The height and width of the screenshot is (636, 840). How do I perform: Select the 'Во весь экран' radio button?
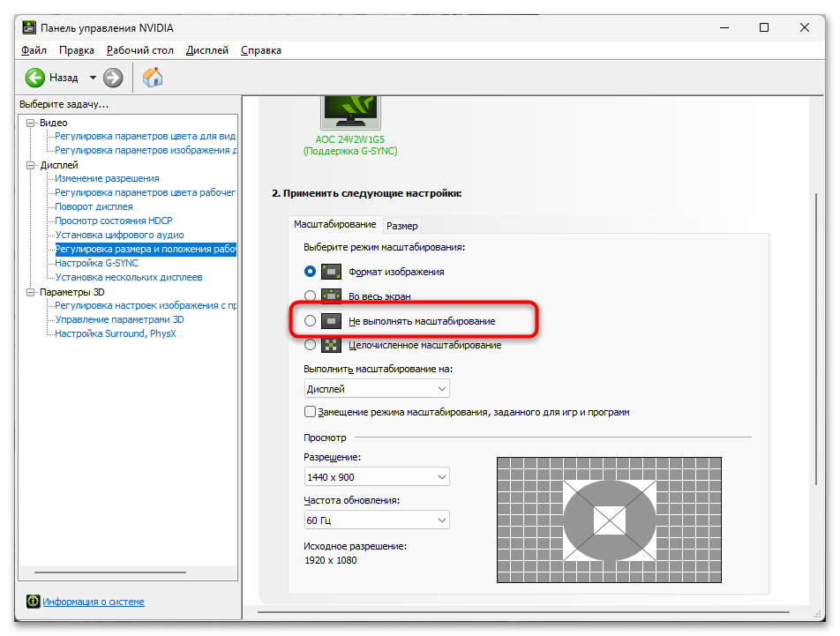pos(310,296)
